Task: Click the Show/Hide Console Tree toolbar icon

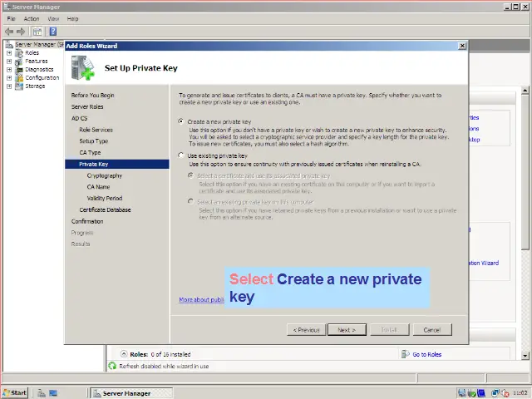Action: [x=37, y=32]
